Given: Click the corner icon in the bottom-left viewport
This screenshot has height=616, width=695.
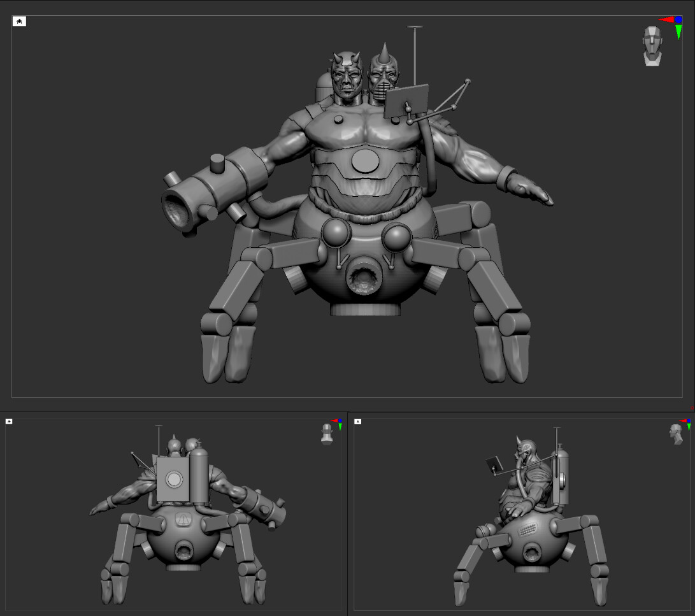Looking at the screenshot, I should [9, 421].
